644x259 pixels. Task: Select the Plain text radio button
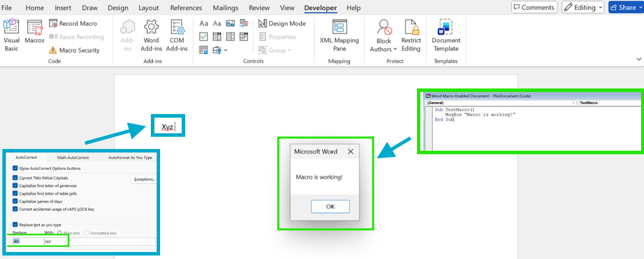point(60,233)
